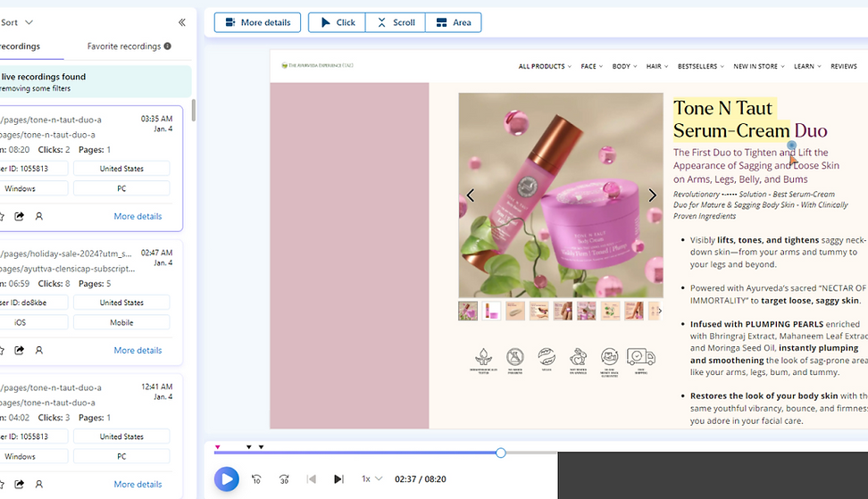Switch to Favorite recordings tab
The height and width of the screenshot is (499, 868).
(x=124, y=46)
